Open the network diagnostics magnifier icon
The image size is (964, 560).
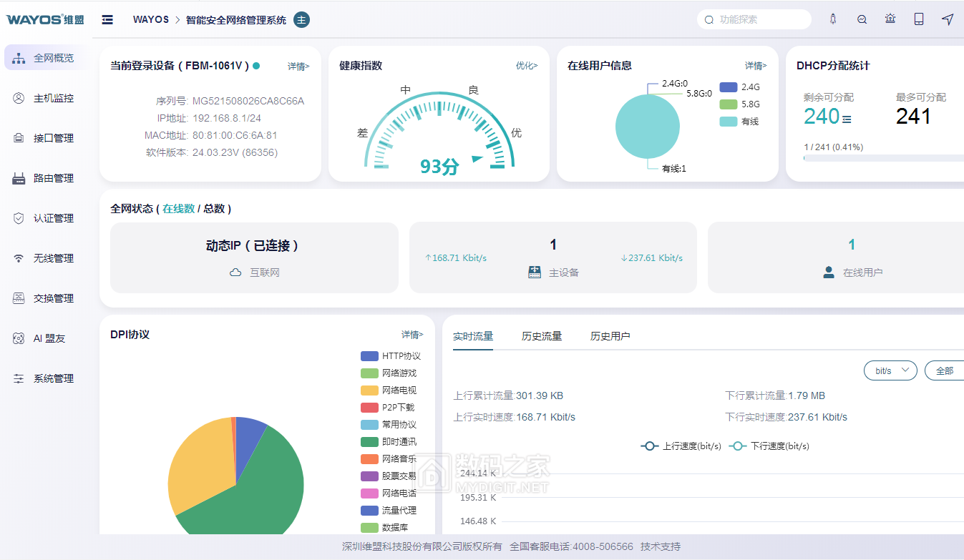tap(862, 19)
